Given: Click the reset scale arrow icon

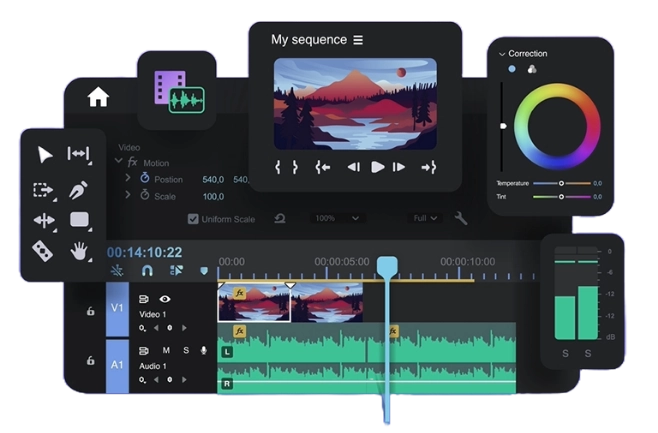Looking at the screenshot, I should point(280,218).
